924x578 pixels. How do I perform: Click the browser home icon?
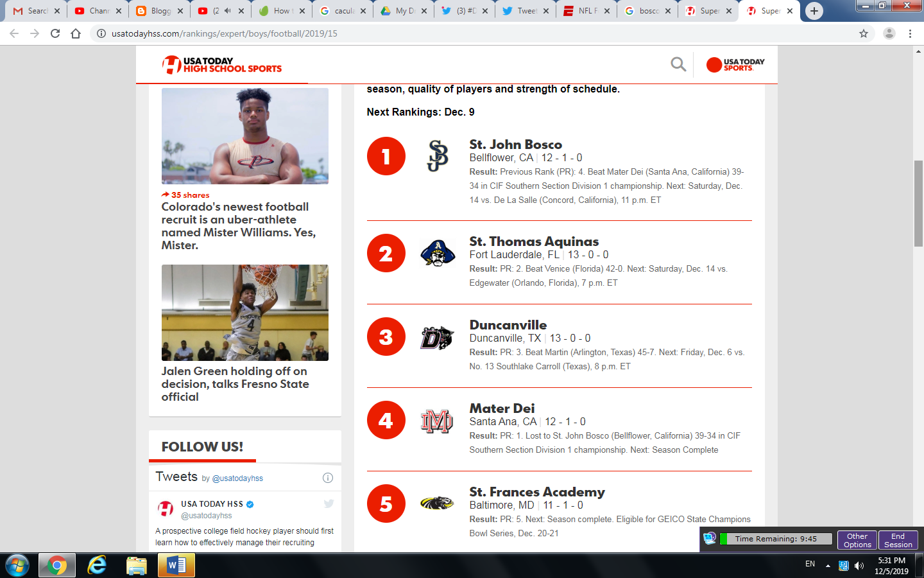[x=76, y=33]
